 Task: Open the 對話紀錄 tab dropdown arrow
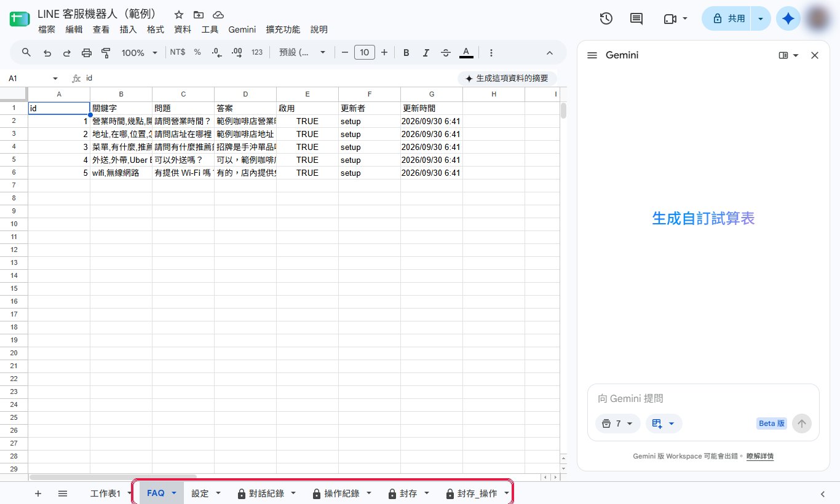(x=293, y=493)
